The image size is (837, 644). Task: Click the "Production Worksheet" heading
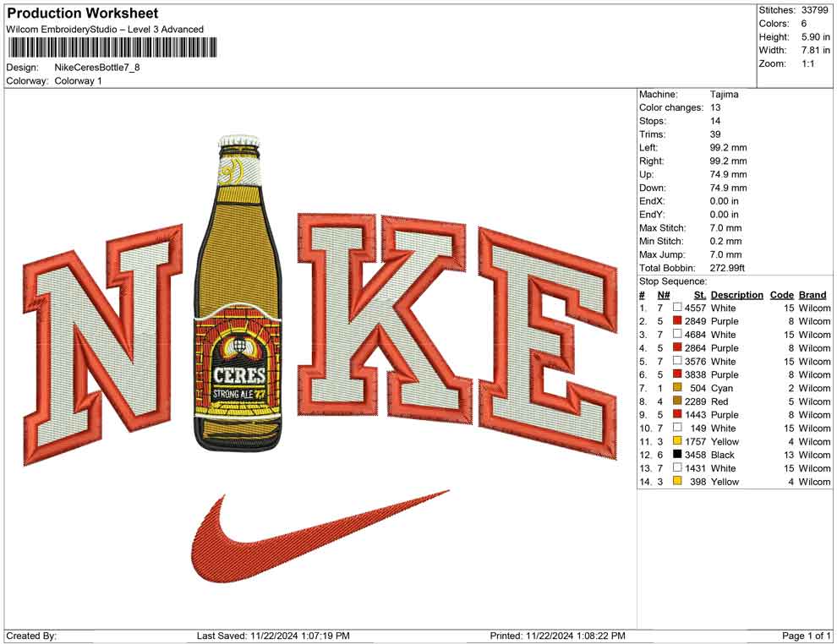83,14
